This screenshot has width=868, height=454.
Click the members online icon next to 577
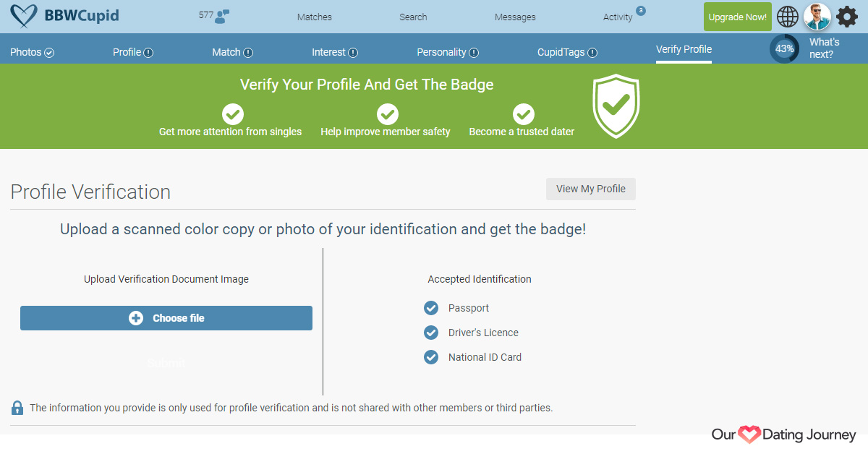222,17
